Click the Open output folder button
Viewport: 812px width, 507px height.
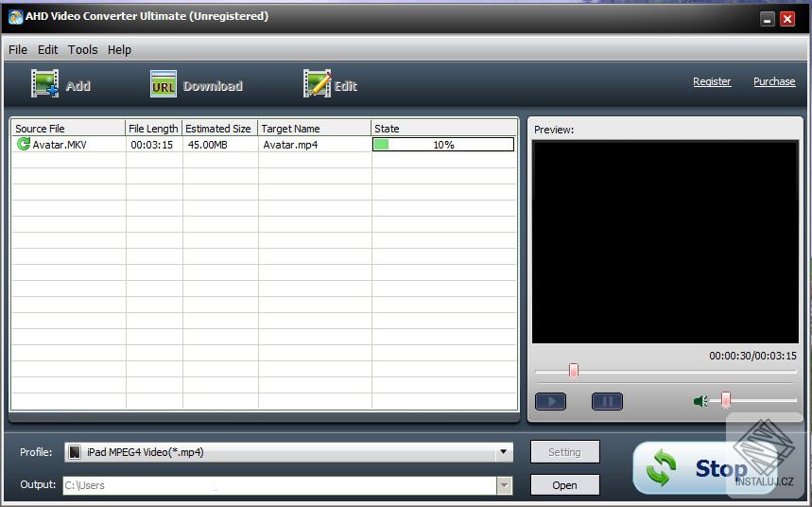tap(565, 485)
